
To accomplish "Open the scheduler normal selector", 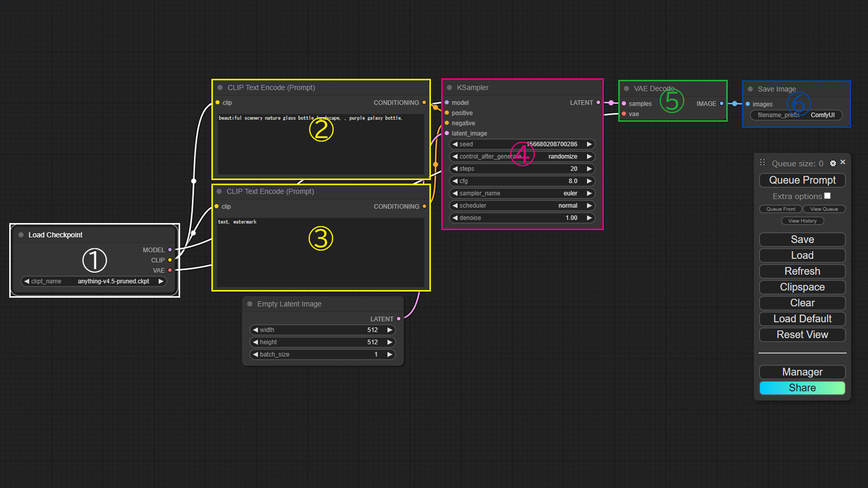I will 522,206.
